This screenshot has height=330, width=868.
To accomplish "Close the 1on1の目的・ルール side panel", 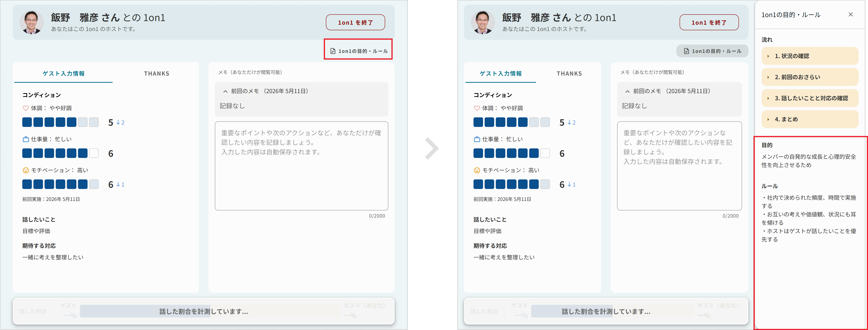I will pyautogui.click(x=850, y=15).
